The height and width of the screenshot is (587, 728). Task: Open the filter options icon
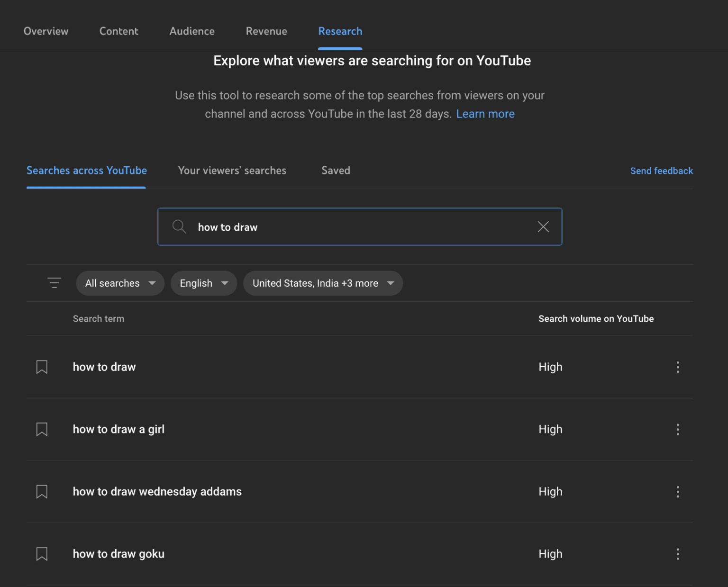tap(54, 283)
